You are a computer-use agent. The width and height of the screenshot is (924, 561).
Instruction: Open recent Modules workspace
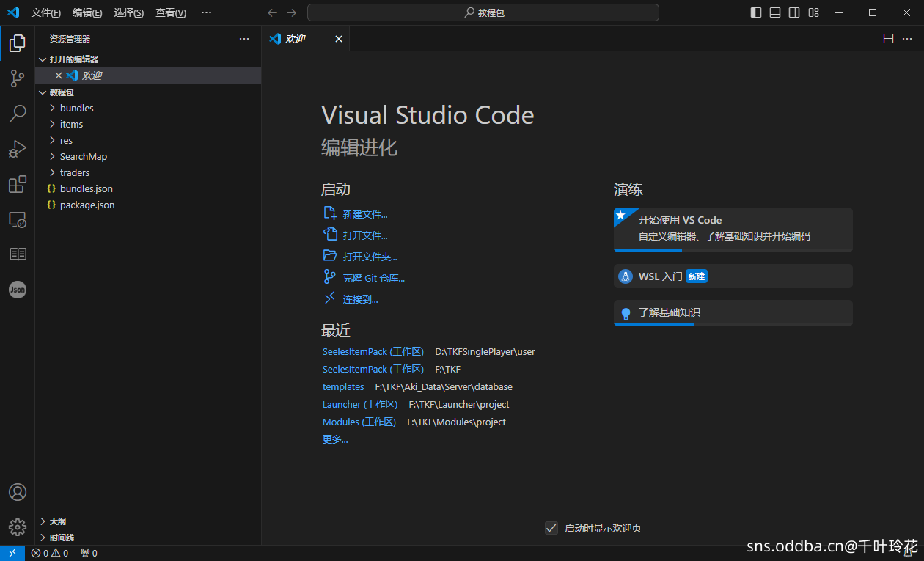click(359, 422)
